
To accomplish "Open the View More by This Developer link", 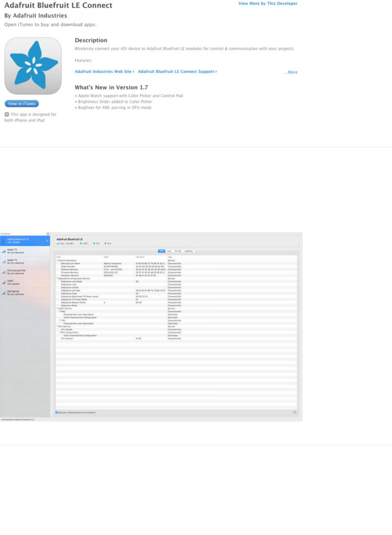I will pyautogui.click(x=268, y=4).
